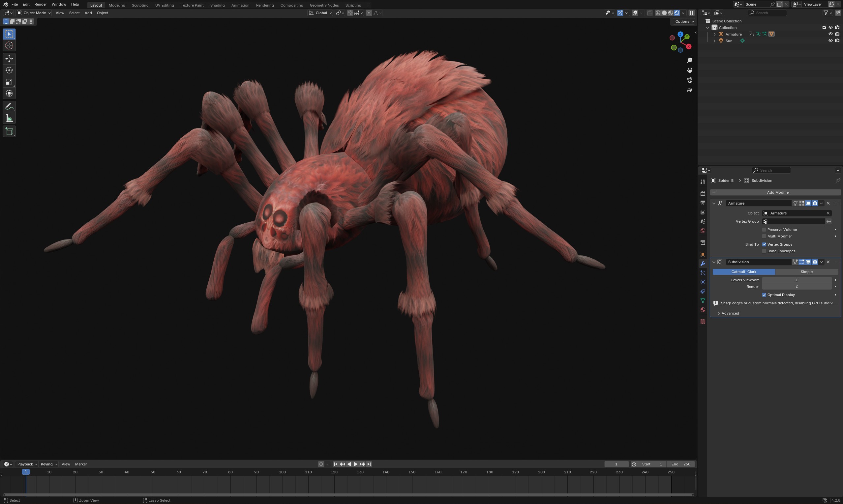Switch viewport to Rendered shading mode
843x504 pixels.
(x=677, y=13)
